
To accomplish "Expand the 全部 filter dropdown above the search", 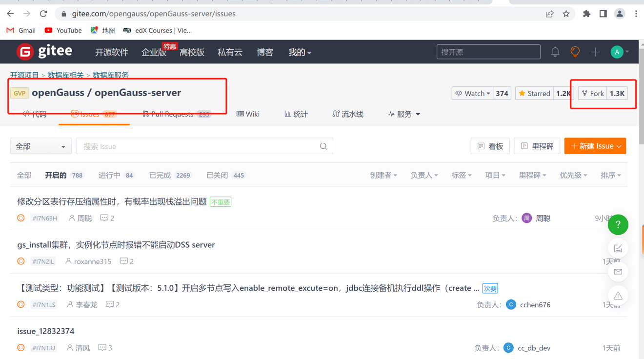I will point(40,146).
